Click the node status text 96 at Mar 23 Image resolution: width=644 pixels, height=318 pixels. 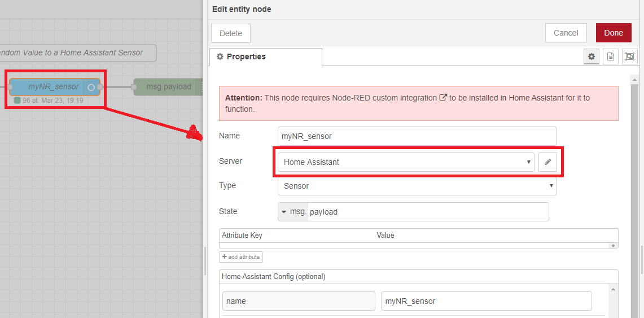pyautogui.click(x=53, y=100)
